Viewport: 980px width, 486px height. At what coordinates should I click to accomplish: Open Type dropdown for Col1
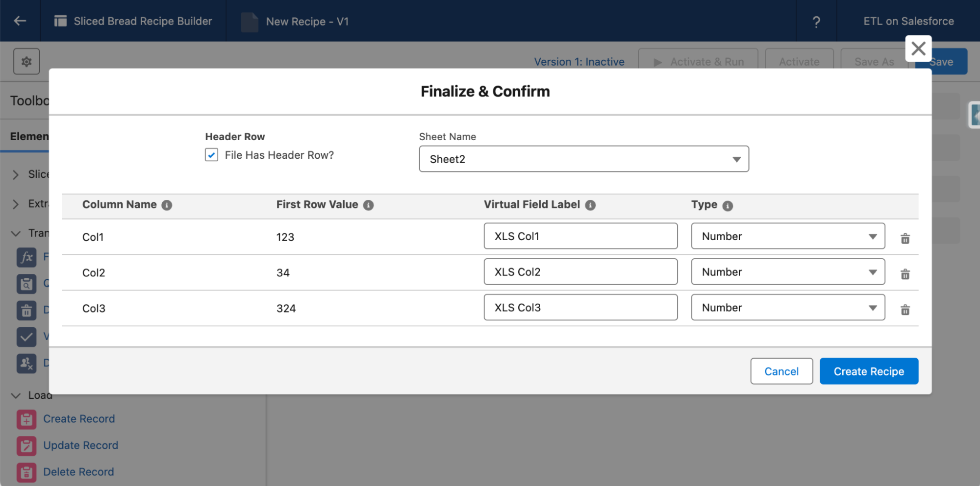pyautogui.click(x=787, y=236)
